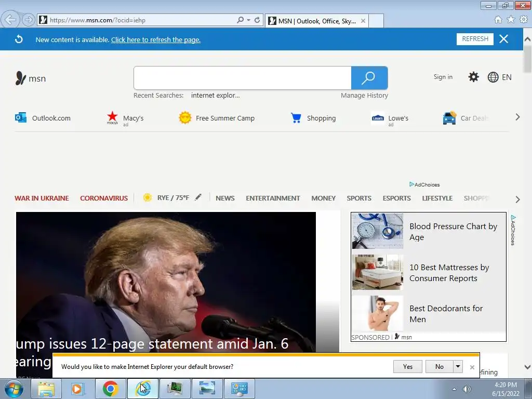Click page scrollbar down arrow
Viewport: 532px width, 399px height.
coord(527,367)
